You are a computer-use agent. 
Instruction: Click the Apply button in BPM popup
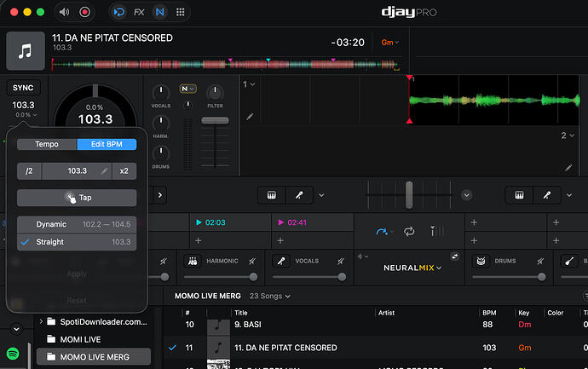pyautogui.click(x=77, y=274)
